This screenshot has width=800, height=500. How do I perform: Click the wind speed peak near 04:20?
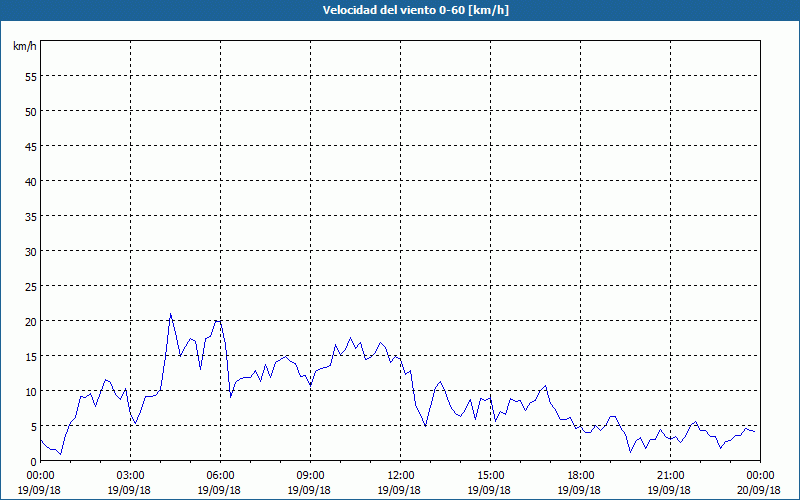pyautogui.click(x=170, y=314)
